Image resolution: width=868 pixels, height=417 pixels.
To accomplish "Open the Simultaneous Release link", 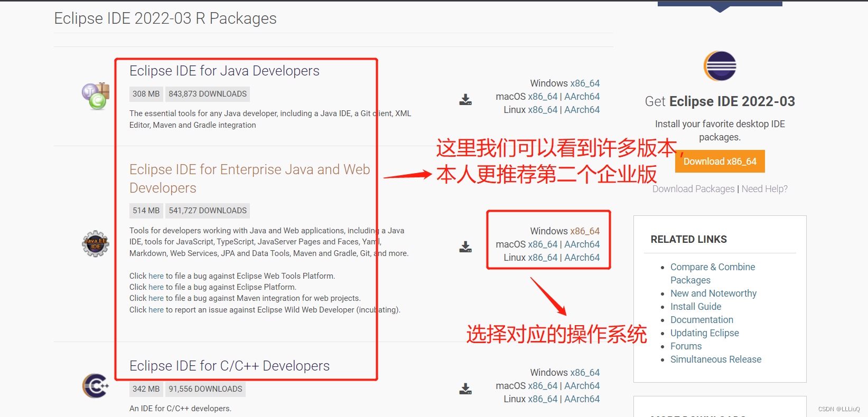I will [716, 359].
